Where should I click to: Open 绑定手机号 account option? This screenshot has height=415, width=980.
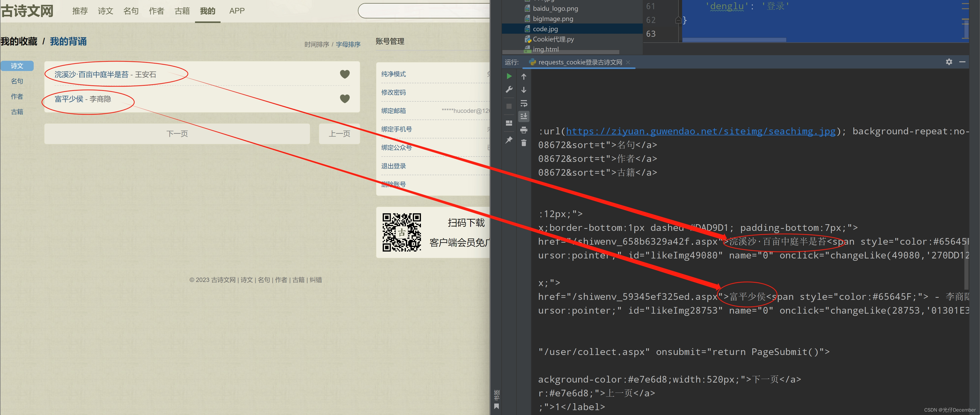coord(396,129)
